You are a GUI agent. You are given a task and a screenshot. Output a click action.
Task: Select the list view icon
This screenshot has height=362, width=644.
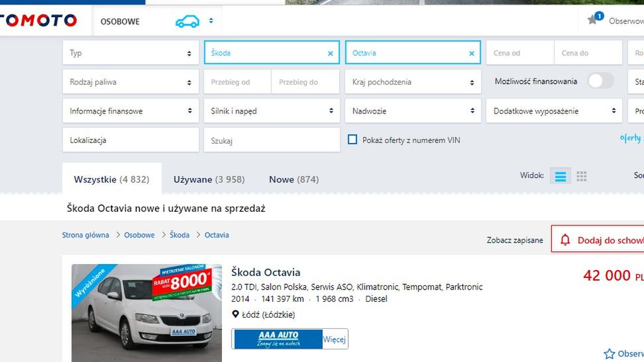point(561,177)
